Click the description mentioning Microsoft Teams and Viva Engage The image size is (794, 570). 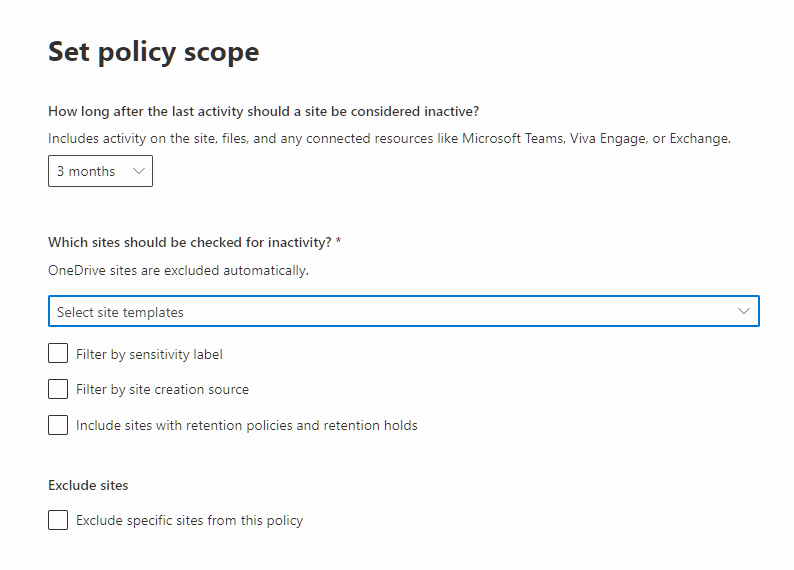(389, 139)
